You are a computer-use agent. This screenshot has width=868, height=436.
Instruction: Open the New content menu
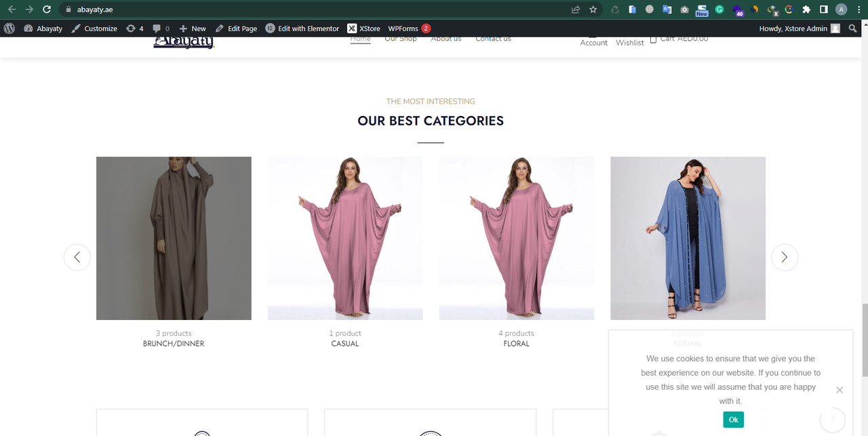[x=193, y=28]
